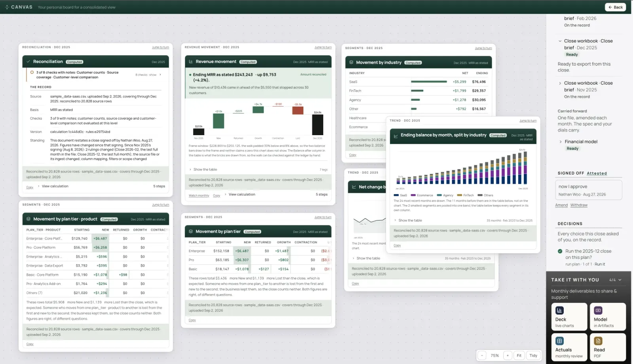Click the Net change card trend icon
The height and width of the screenshot is (364, 633).
[x=354, y=187]
